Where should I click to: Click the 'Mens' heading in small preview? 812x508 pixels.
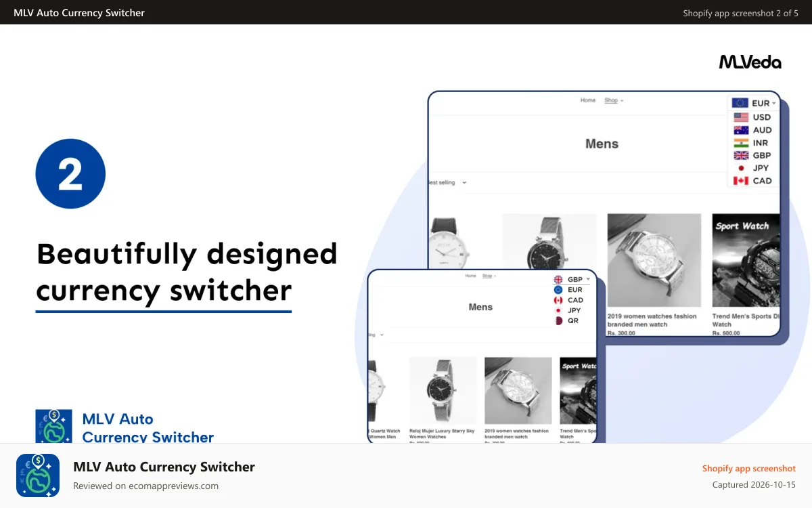coord(480,307)
